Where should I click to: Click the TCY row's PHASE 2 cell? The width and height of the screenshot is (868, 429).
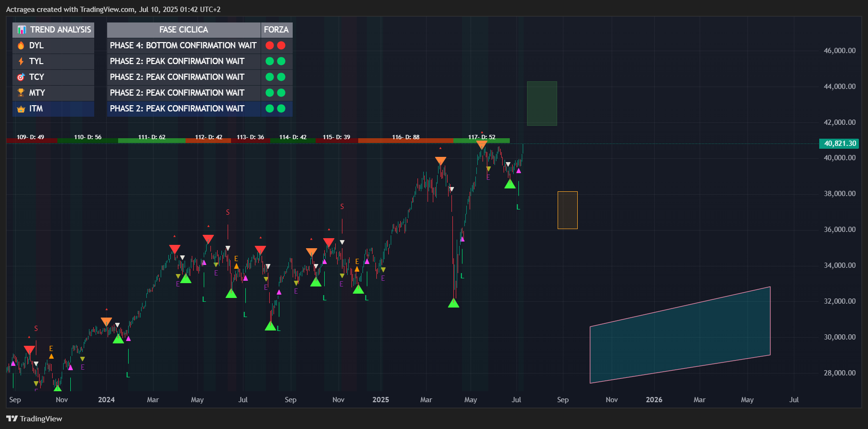pos(184,77)
